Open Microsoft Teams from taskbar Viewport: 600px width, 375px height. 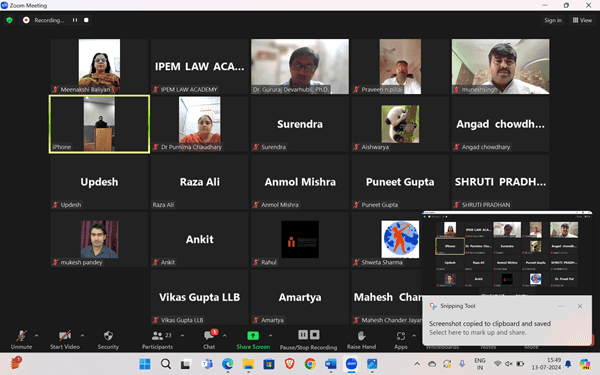tap(207, 364)
